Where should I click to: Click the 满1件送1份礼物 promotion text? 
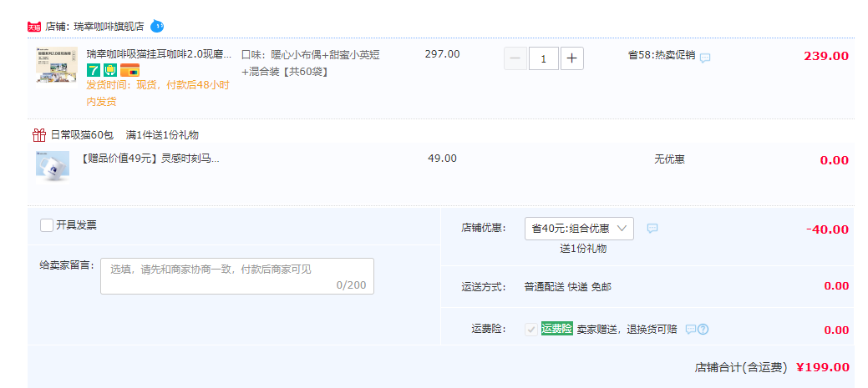point(162,135)
